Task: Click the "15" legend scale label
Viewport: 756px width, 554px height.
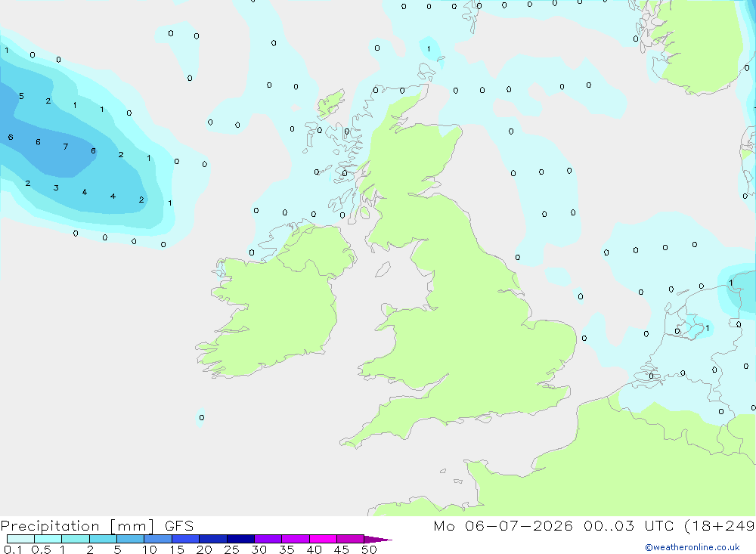Action: 176,549
